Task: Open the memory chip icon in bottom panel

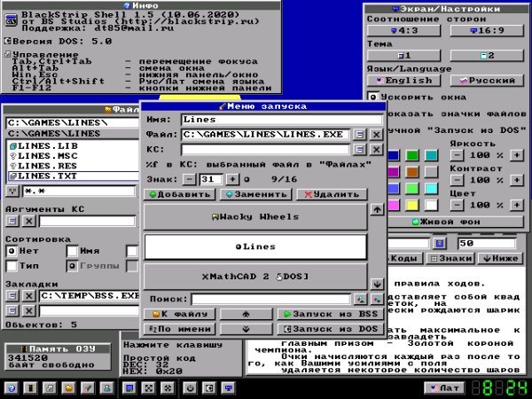Action: pos(30,388)
